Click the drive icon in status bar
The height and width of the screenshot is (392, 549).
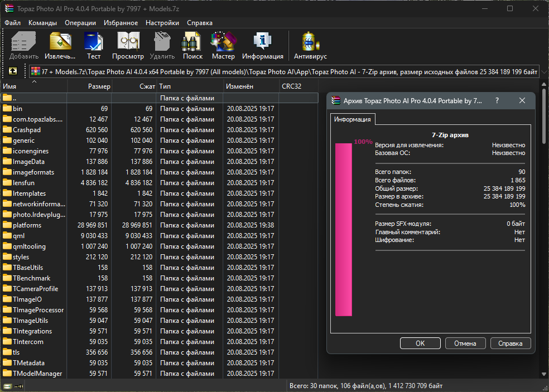(x=7, y=386)
